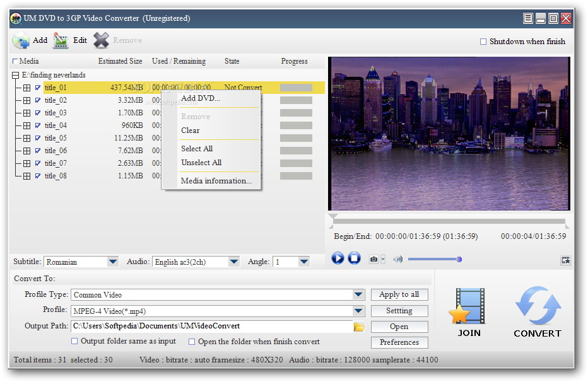
Task: Uncheck title_03 checkbox
Action: pos(38,113)
